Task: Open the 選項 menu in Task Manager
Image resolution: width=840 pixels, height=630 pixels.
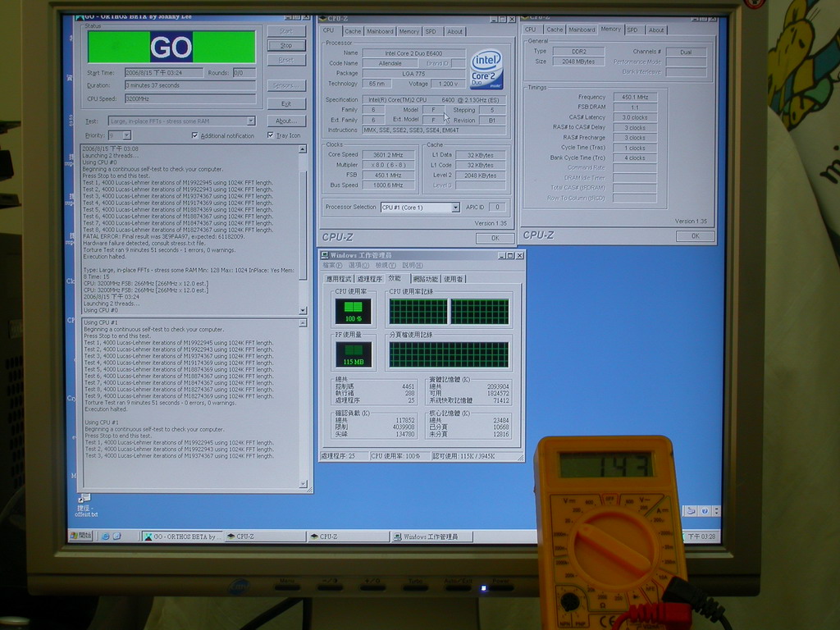Action: [358, 266]
